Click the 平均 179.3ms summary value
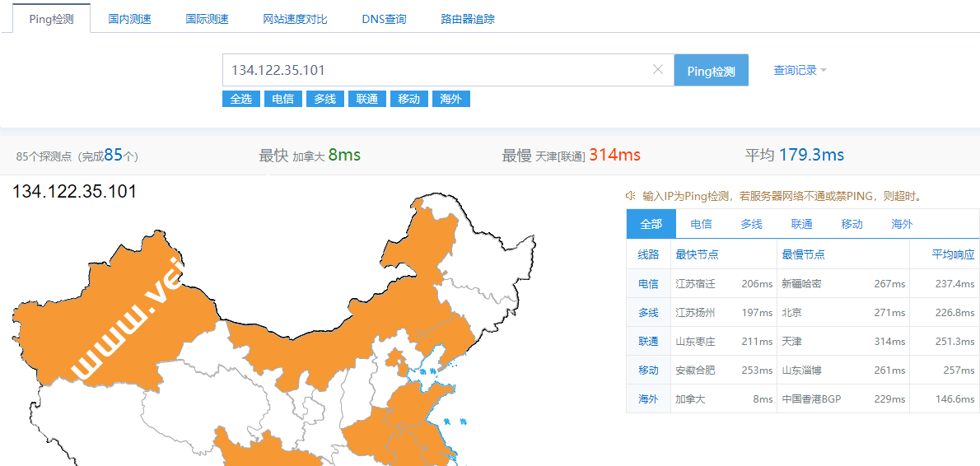Image resolution: width=980 pixels, height=466 pixels. (x=811, y=155)
